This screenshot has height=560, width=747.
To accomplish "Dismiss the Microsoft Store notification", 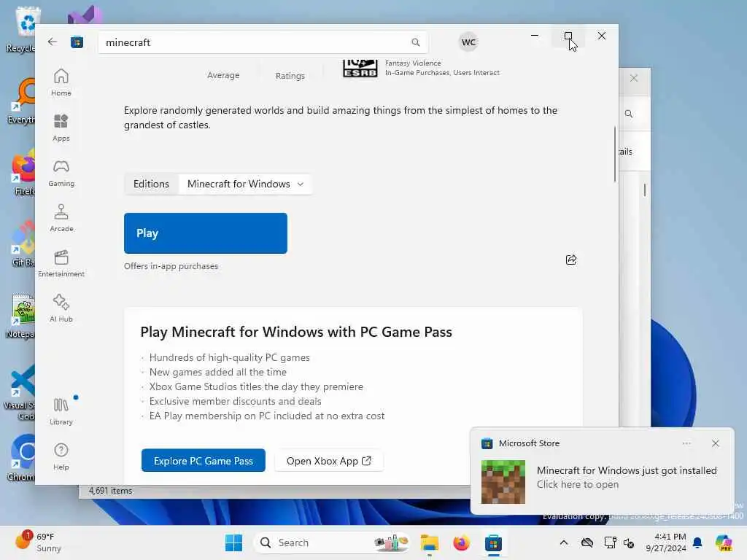I will [x=715, y=443].
